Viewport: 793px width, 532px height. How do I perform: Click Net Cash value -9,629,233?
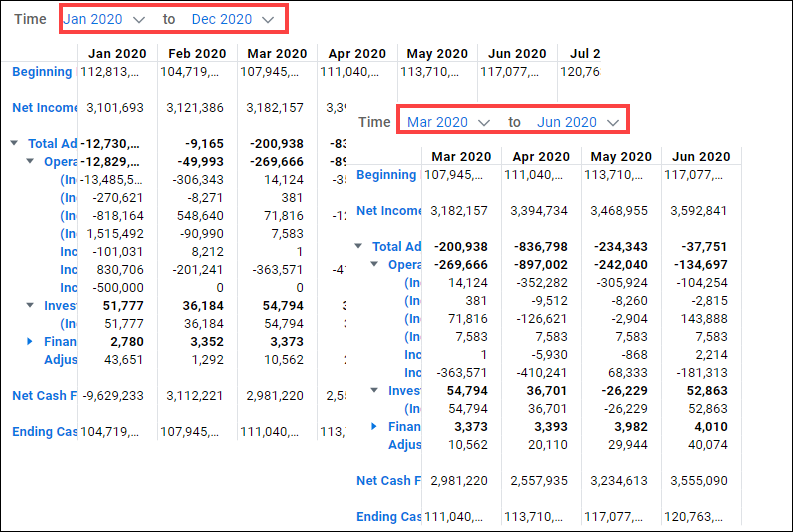pyautogui.click(x=112, y=395)
